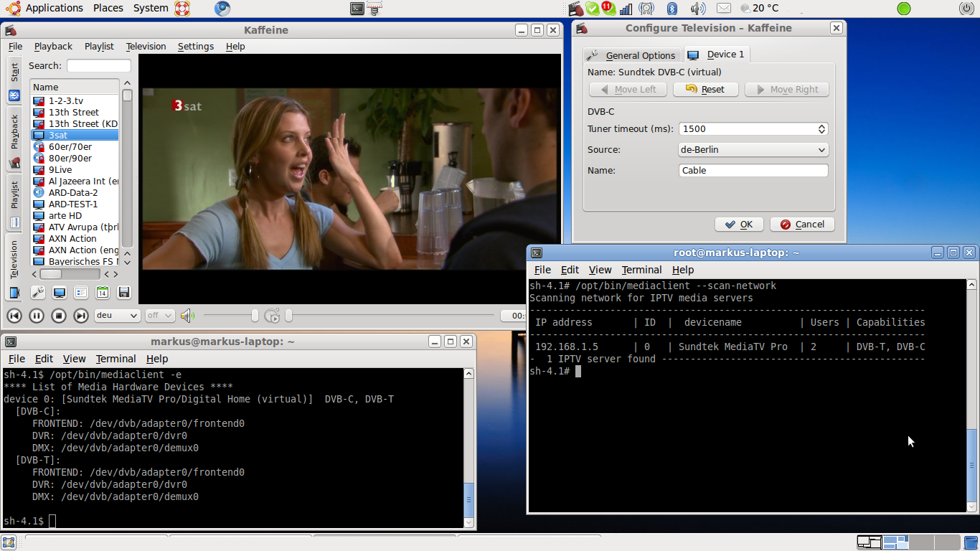980x551 pixels.
Task: Click the green status circle in panel
Action: click(x=904, y=9)
